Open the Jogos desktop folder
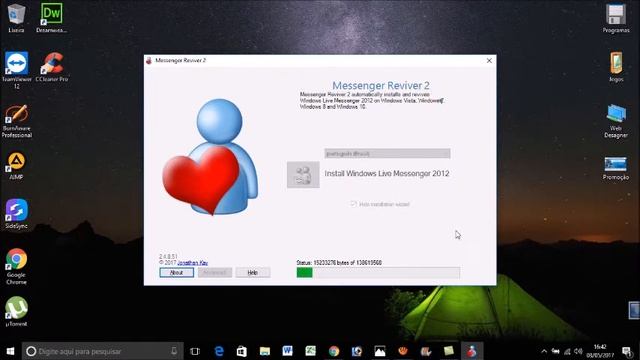The image size is (640, 360). 616,67
